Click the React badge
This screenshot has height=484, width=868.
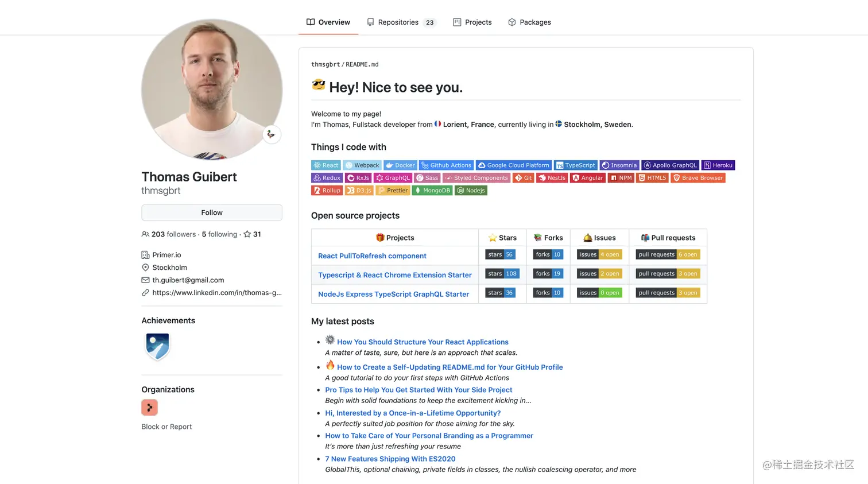tap(326, 165)
